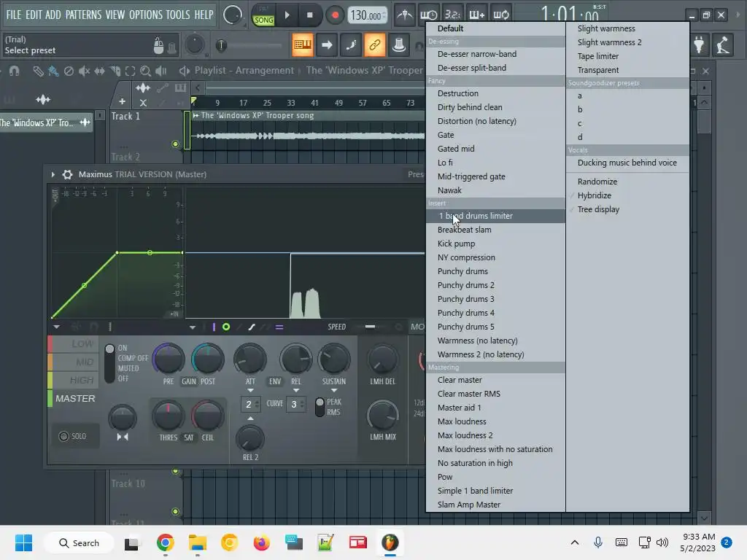Open the monitor options dropdown arrow
This screenshot has width=747, height=560.
click(193, 327)
